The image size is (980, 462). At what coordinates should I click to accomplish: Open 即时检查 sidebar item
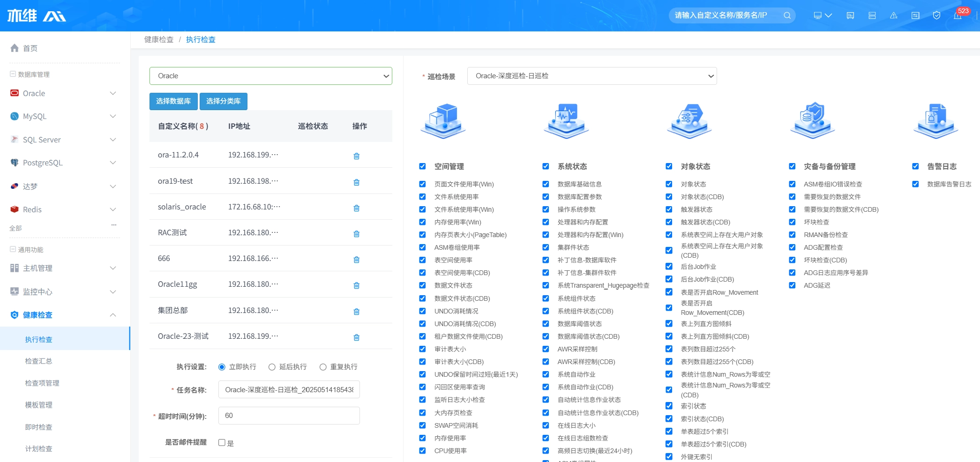click(x=38, y=427)
